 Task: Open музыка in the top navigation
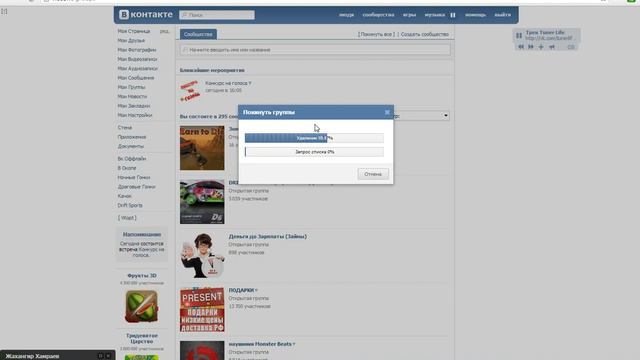coord(435,15)
